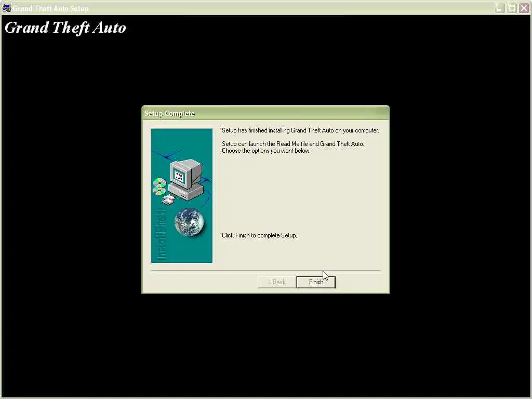Click the large Grand Theft Auto heading

coord(65,28)
